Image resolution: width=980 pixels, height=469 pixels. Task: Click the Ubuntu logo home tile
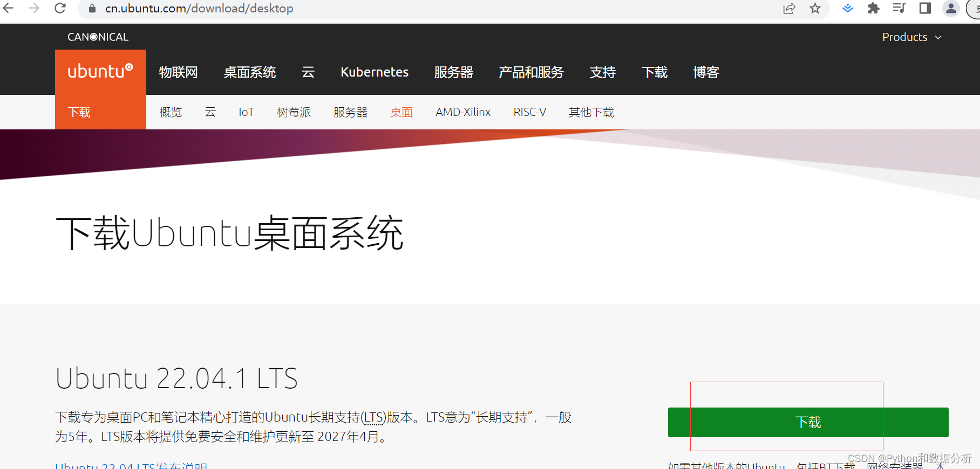(x=100, y=72)
